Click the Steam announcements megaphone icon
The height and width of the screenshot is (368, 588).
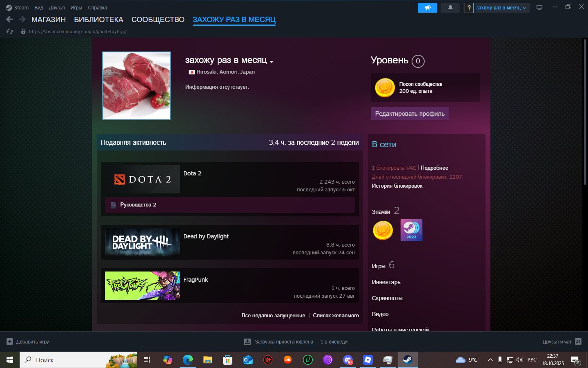pos(427,8)
